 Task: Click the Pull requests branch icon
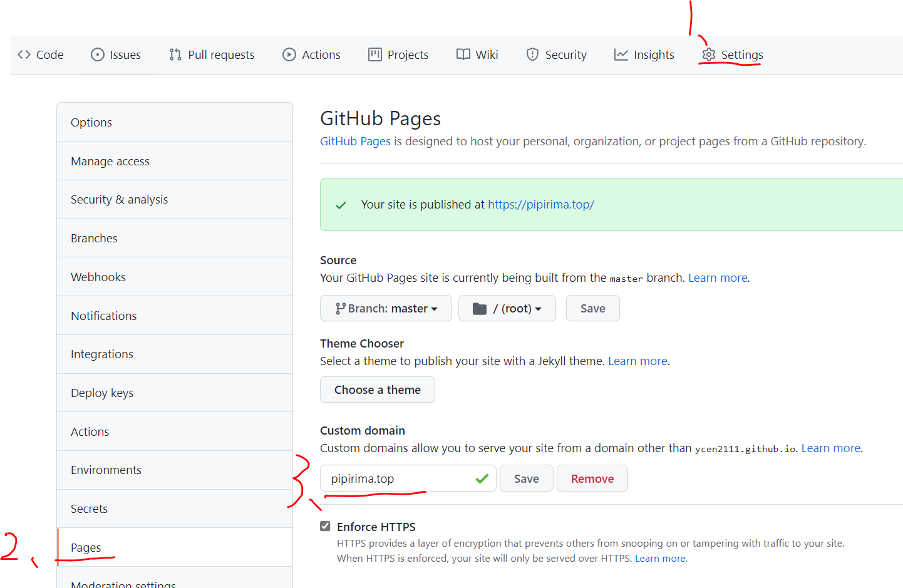click(175, 55)
